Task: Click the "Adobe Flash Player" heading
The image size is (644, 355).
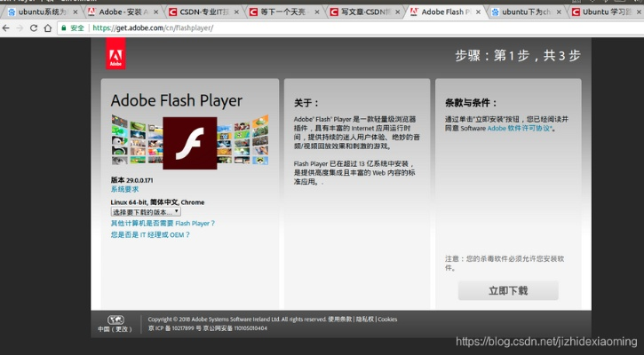Action: pyautogui.click(x=177, y=100)
